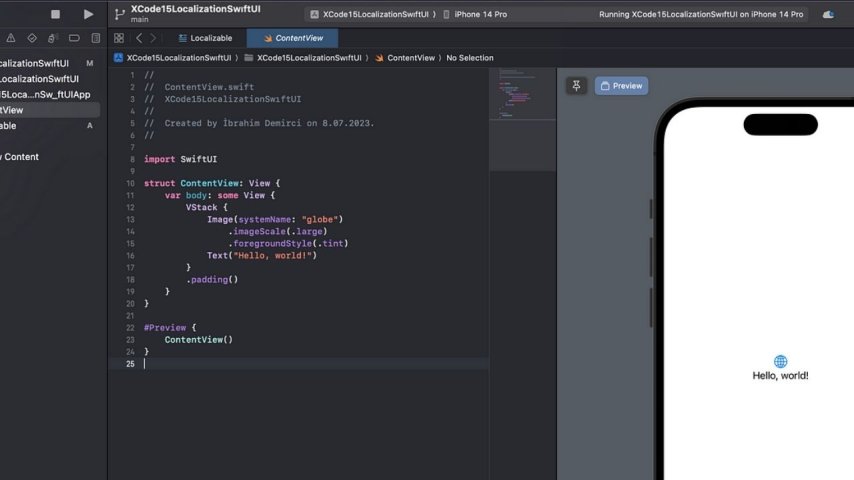Click the Text("Hello, world!") code line
This screenshot has height=480, width=854.
click(261, 256)
